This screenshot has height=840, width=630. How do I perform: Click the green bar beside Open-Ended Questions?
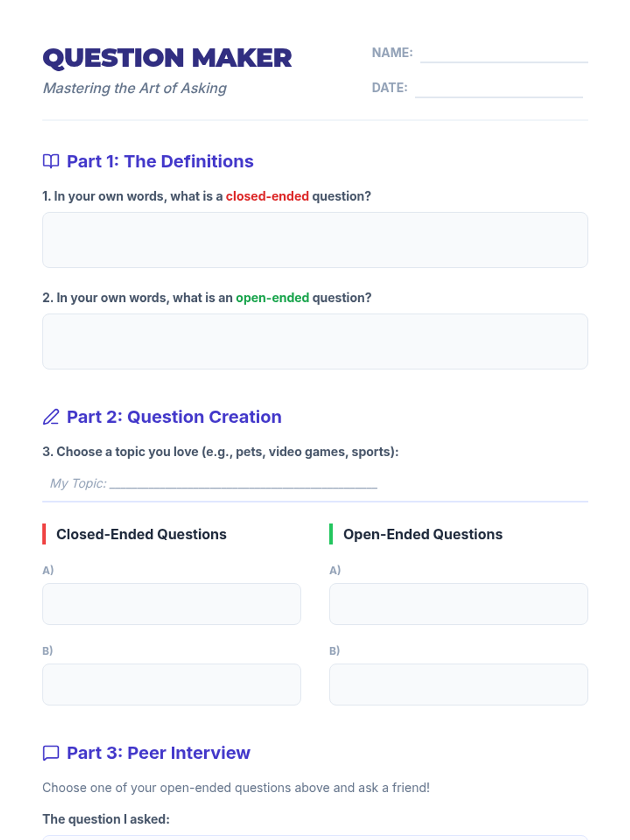pos(331,534)
